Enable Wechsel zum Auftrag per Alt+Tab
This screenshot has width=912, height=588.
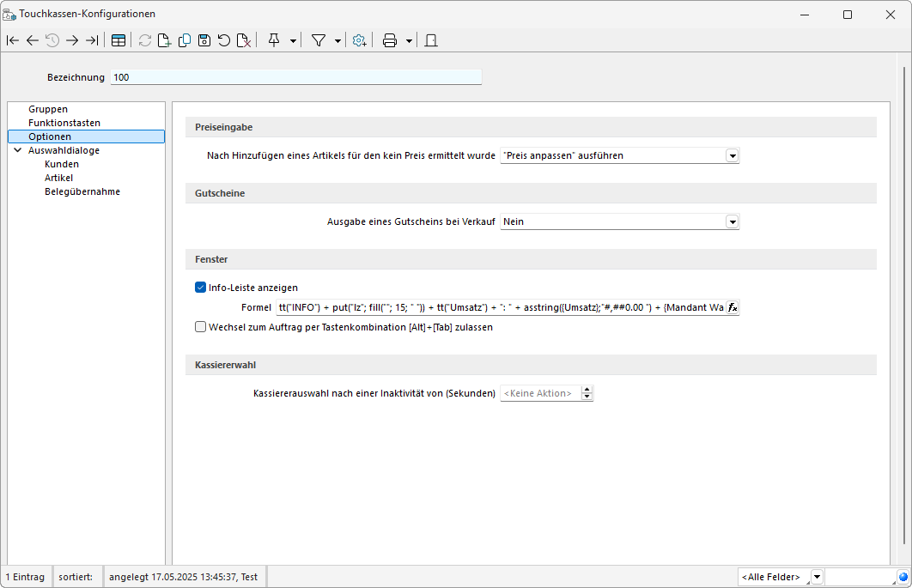pyautogui.click(x=200, y=327)
